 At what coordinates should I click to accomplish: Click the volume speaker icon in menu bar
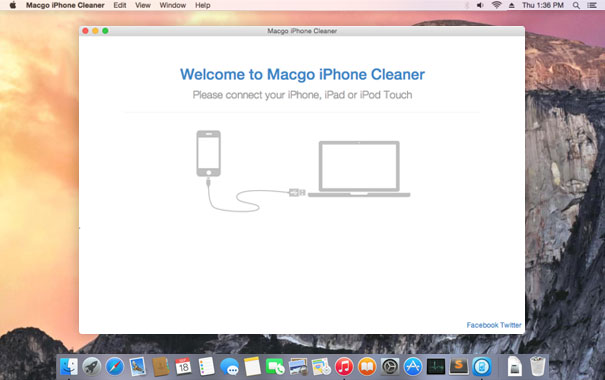click(480, 5)
